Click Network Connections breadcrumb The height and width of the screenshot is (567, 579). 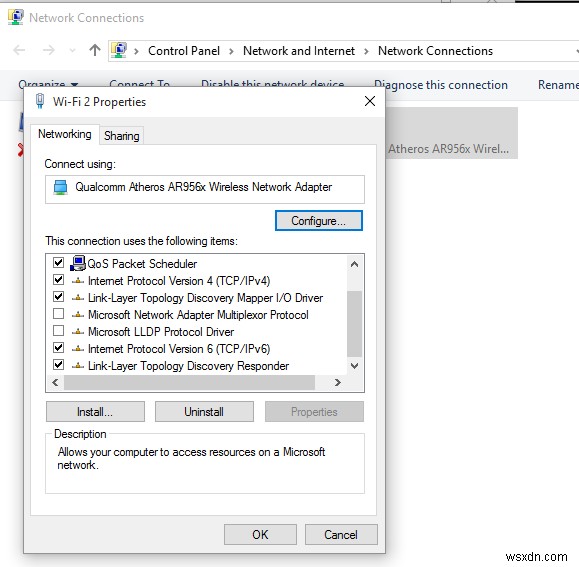pos(435,51)
